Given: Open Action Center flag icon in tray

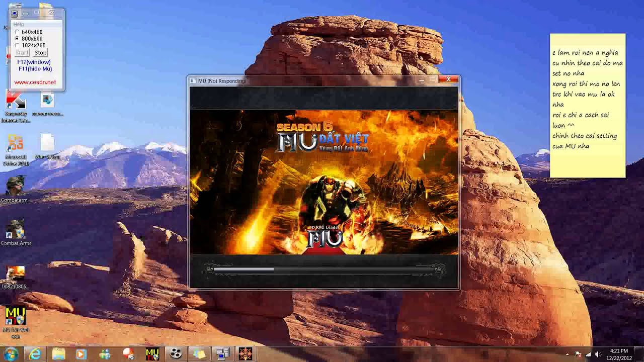Looking at the screenshot, I should [x=578, y=354].
